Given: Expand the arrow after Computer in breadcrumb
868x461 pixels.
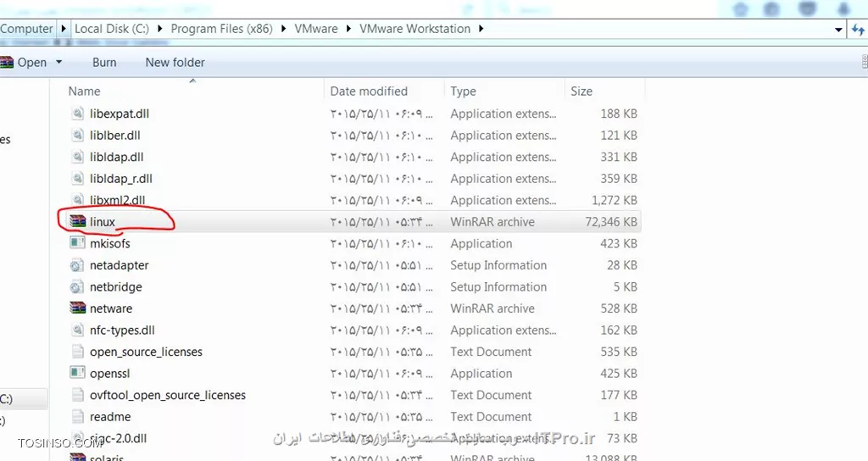Looking at the screenshot, I should 64,28.
